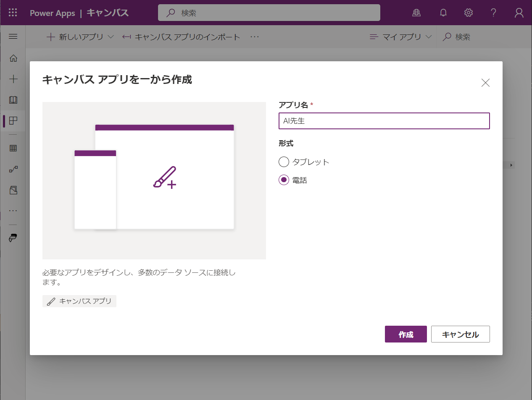Click the 作成 button to create the app
The image size is (532, 400).
[x=405, y=334]
